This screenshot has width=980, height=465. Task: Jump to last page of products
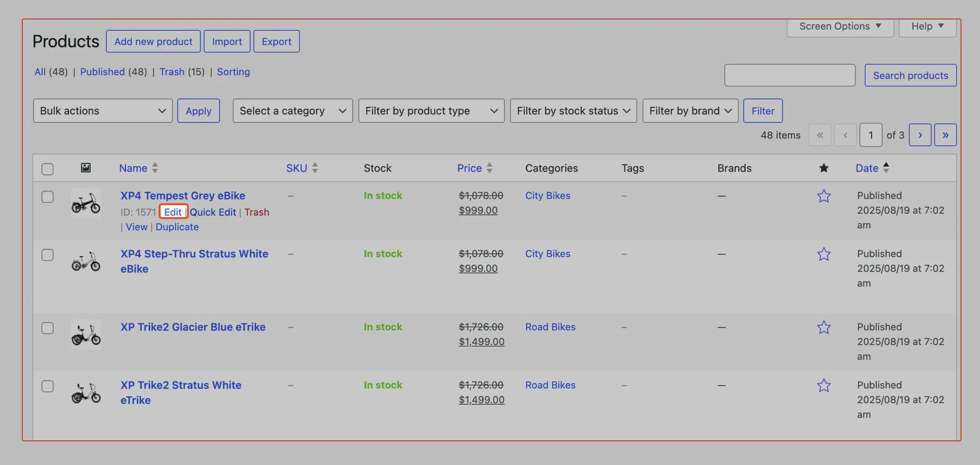point(945,135)
